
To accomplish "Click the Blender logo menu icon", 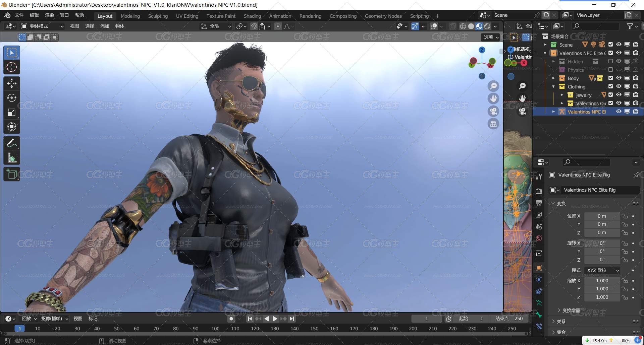I will [7, 15].
